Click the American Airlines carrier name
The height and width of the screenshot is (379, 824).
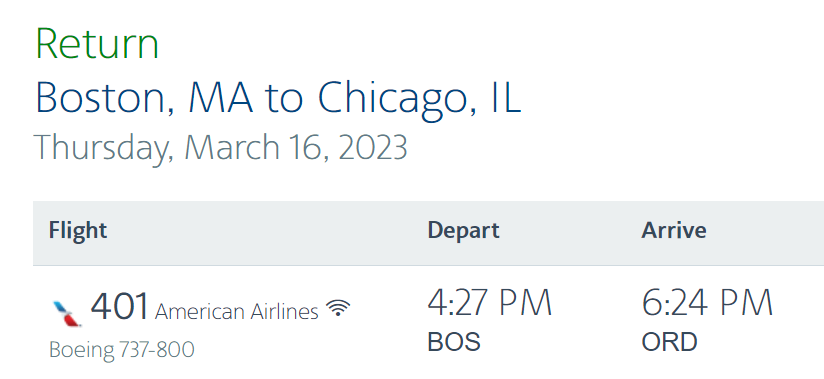click(236, 312)
